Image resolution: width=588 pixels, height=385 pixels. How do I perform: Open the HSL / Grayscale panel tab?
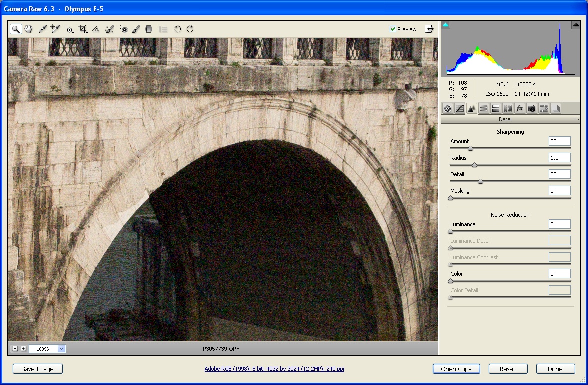484,109
